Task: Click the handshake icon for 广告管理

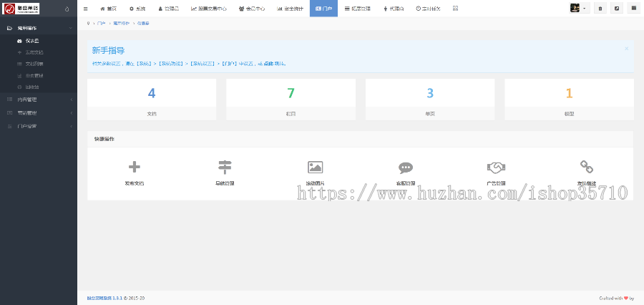Action: [496, 168]
